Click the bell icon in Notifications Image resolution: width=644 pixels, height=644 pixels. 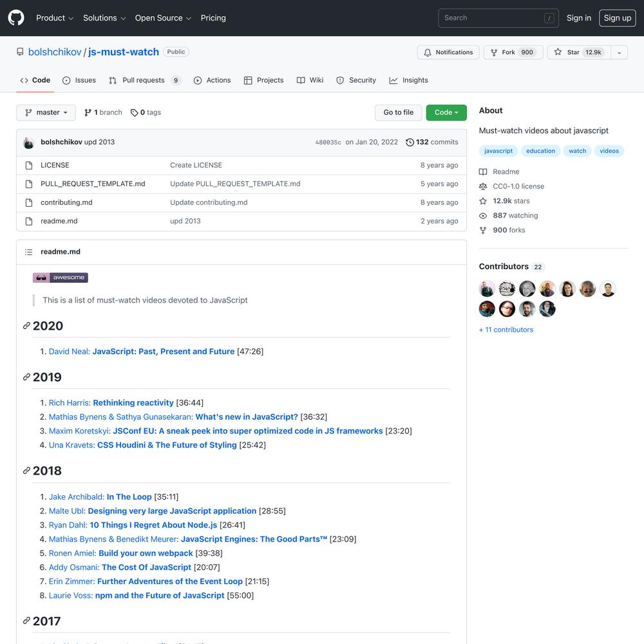pyautogui.click(x=428, y=53)
